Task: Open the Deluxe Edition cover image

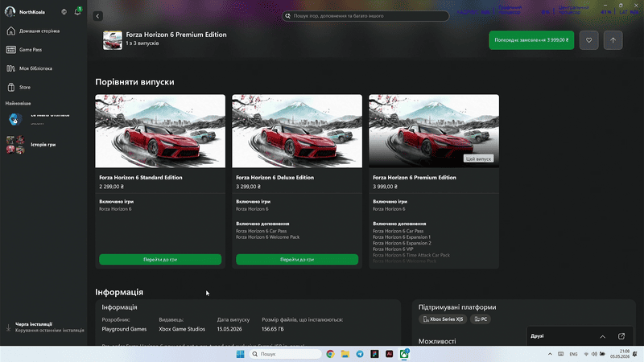Action: (297, 131)
